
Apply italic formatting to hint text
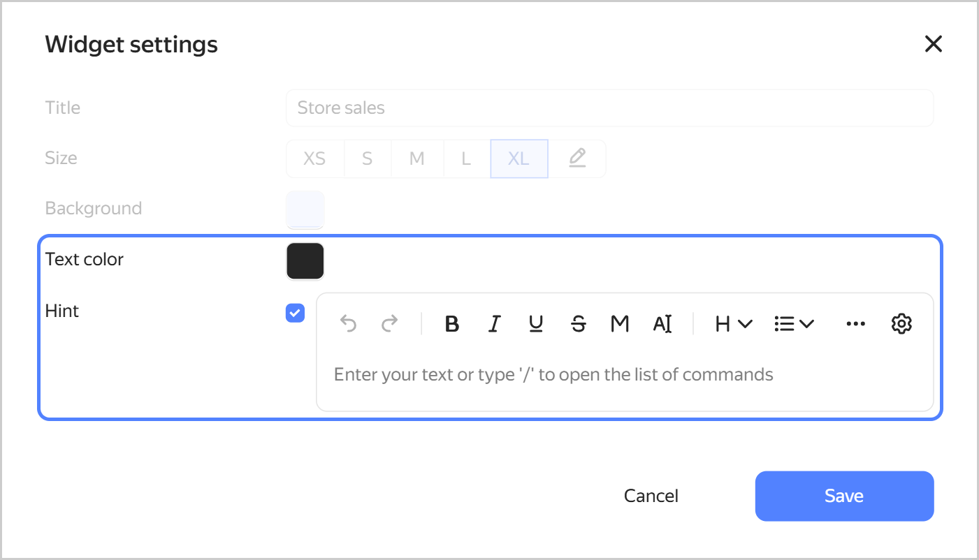(495, 324)
